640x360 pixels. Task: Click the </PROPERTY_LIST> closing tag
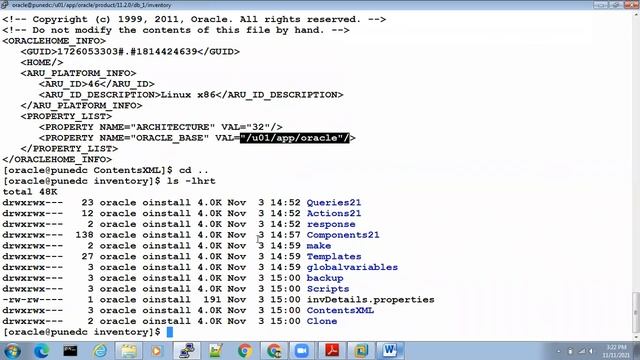tap(69, 149)
